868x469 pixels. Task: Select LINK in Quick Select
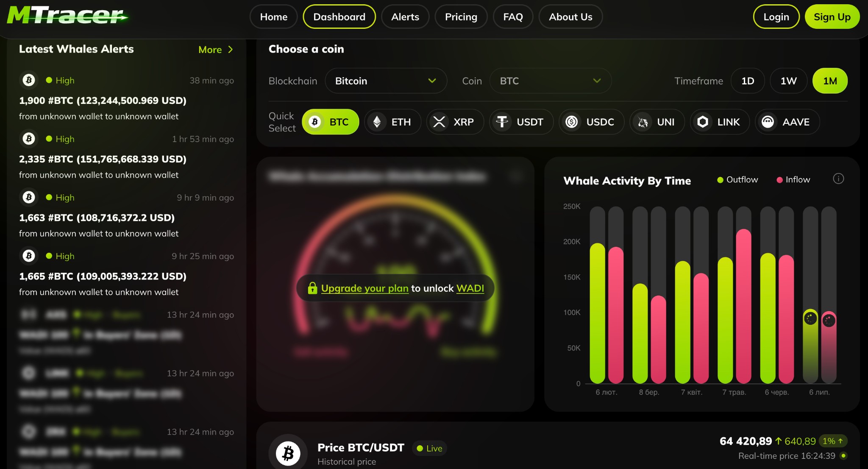tap(720, 122)
